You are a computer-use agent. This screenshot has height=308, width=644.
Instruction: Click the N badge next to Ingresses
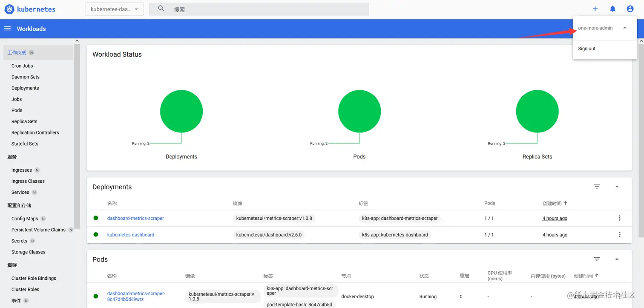(x=37, y=170)
